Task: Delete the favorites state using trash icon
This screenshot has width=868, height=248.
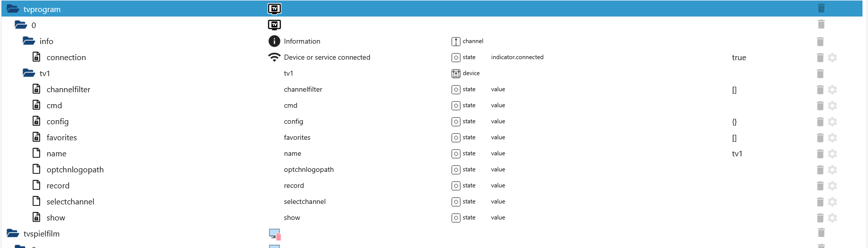Action: pyautogui.click(x=820, y=138)
